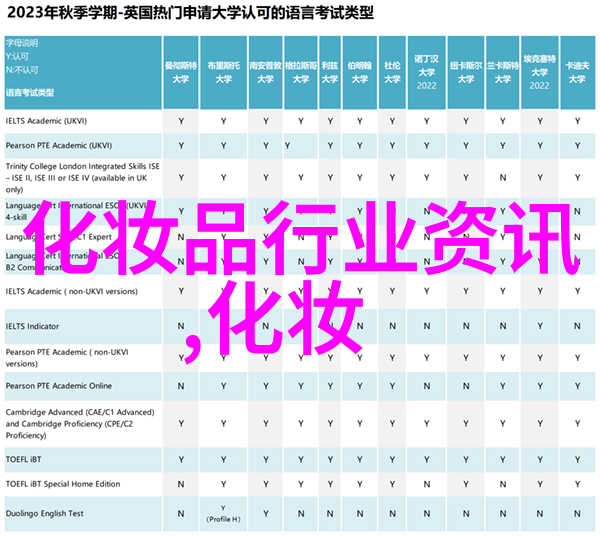
Task: Click 'N' for Trinity ISE under 兰卡斯特大学
Action: coord(503,178)
